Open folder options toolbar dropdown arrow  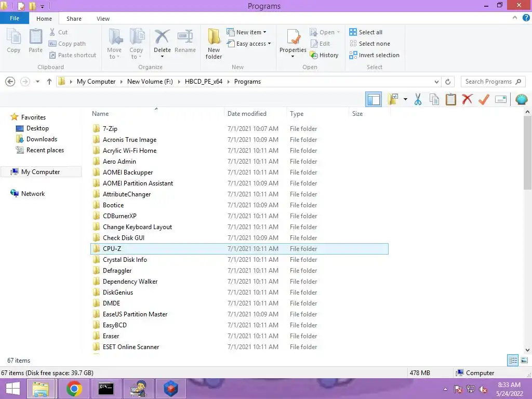pos(405,99)
